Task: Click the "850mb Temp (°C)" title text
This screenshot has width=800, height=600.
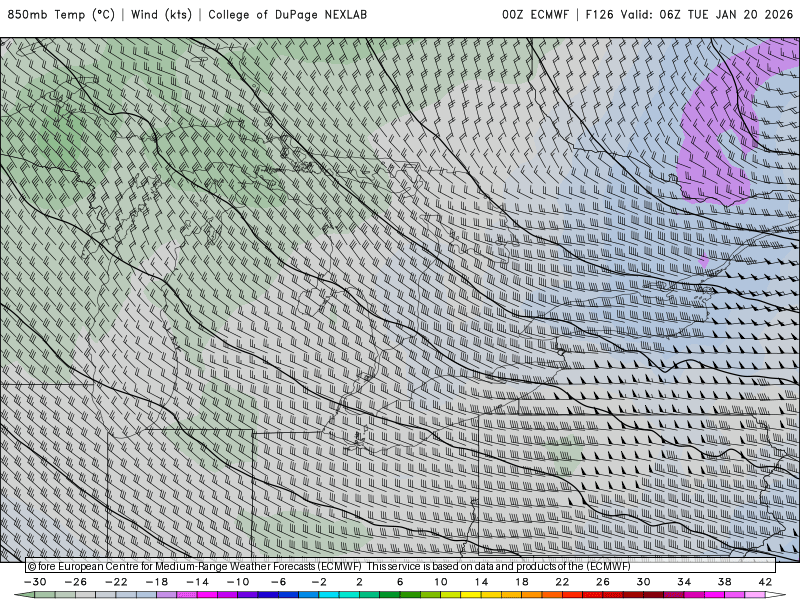Action: point(61,15)
